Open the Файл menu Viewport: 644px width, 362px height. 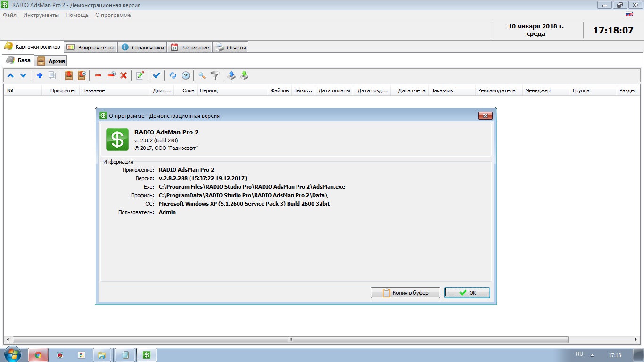pyautogui.click(x=9, y=15)
